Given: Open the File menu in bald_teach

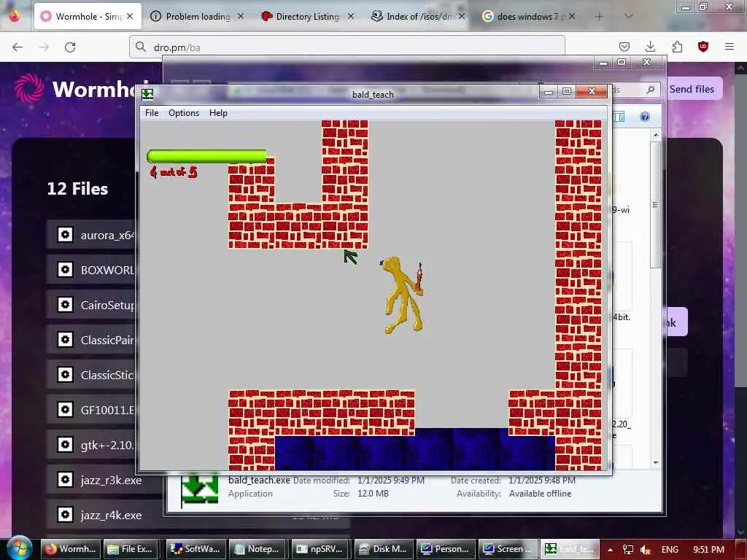Looking at the screenshot, I should pyautogui.click(x=152, y=113).
